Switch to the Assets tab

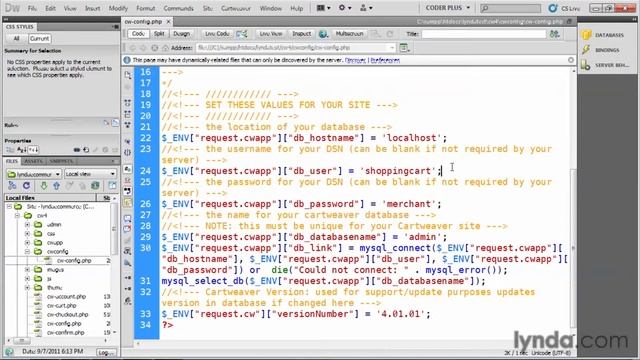click(x=33, y=161)
